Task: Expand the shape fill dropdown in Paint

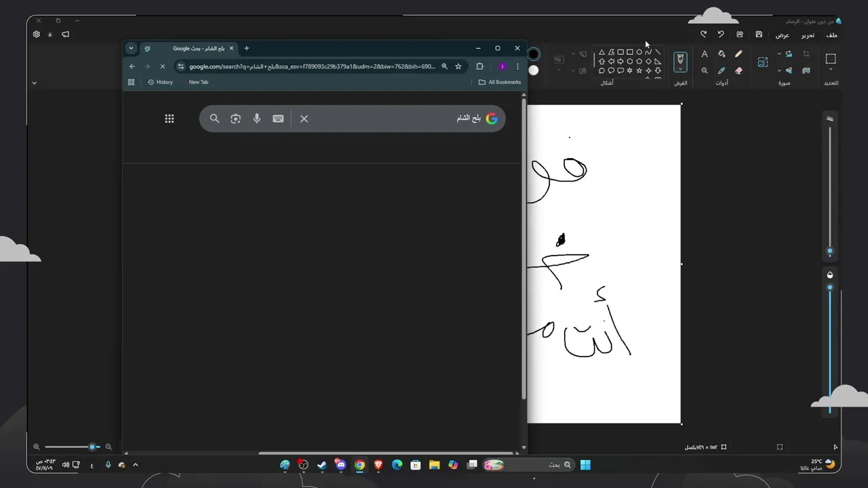Action: click(x=573, y=70)
